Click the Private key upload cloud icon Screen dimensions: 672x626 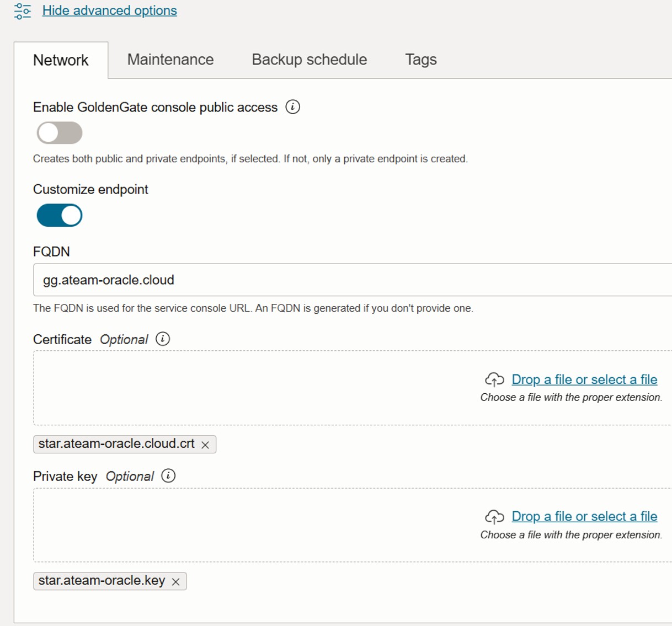(x=494, y=516)
